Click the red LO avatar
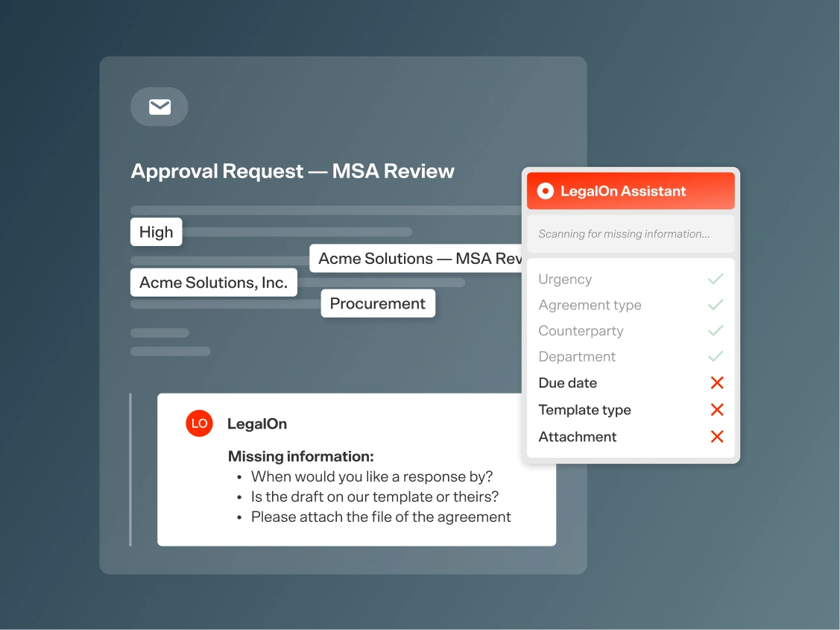Viewport: 840px width, 630px height. tap(199, 423)
